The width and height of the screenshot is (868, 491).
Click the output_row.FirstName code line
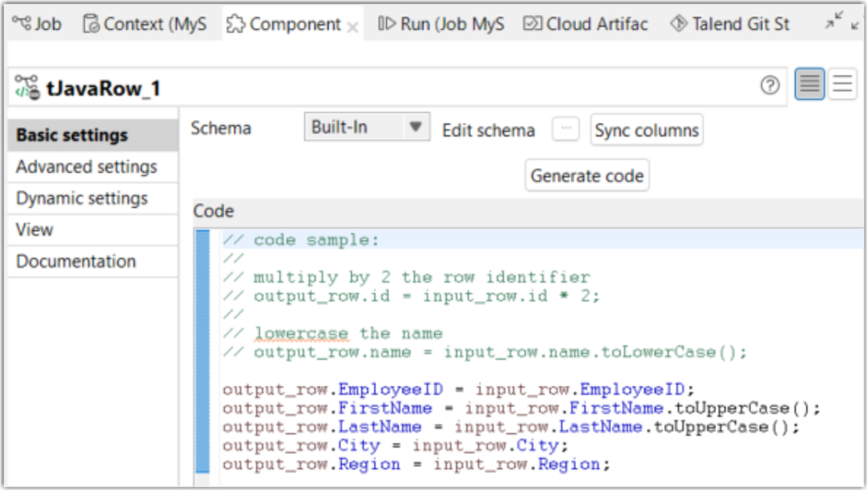pos(522,408)
